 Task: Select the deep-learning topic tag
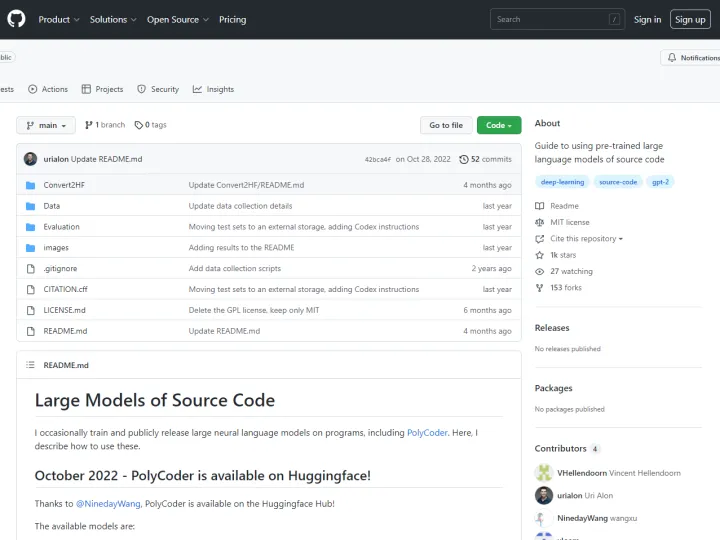(x=562, y=182)
